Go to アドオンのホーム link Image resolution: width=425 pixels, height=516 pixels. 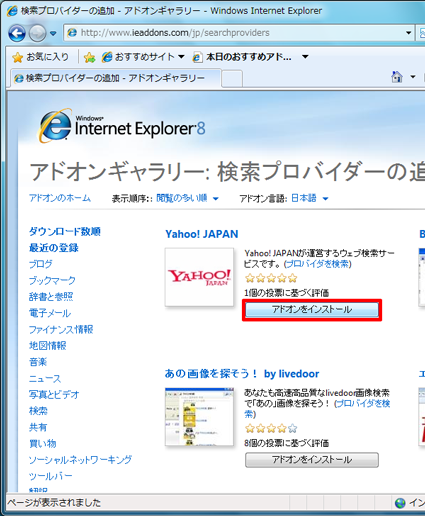pyautogui.click(x=60, y=198)
